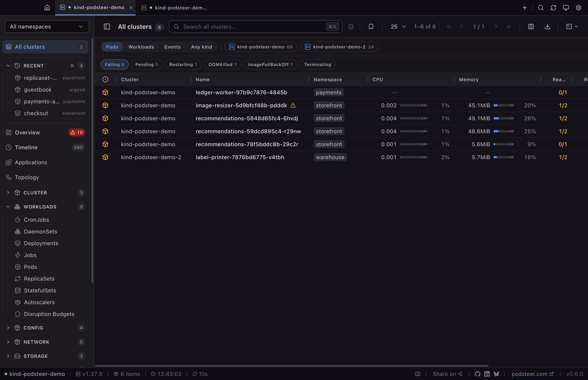Switch to the Workloads tab
588x380 pixels.
[141, 47]
